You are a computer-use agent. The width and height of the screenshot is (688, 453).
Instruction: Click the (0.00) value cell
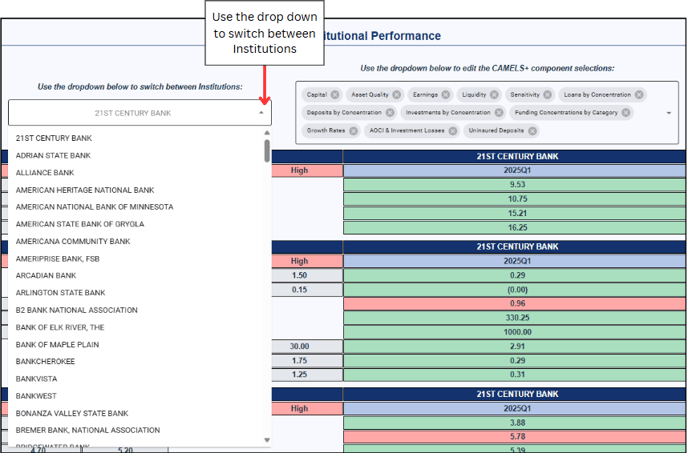tap(514, 290)
